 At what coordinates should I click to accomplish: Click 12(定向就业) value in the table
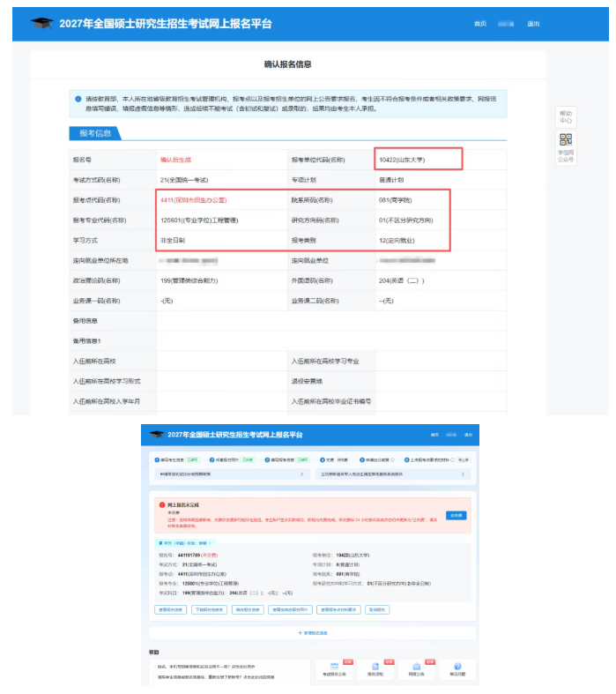(397, 241)
